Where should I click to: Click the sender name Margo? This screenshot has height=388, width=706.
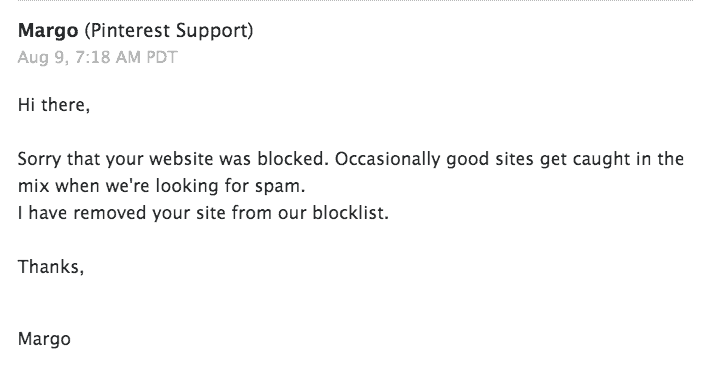48,31
